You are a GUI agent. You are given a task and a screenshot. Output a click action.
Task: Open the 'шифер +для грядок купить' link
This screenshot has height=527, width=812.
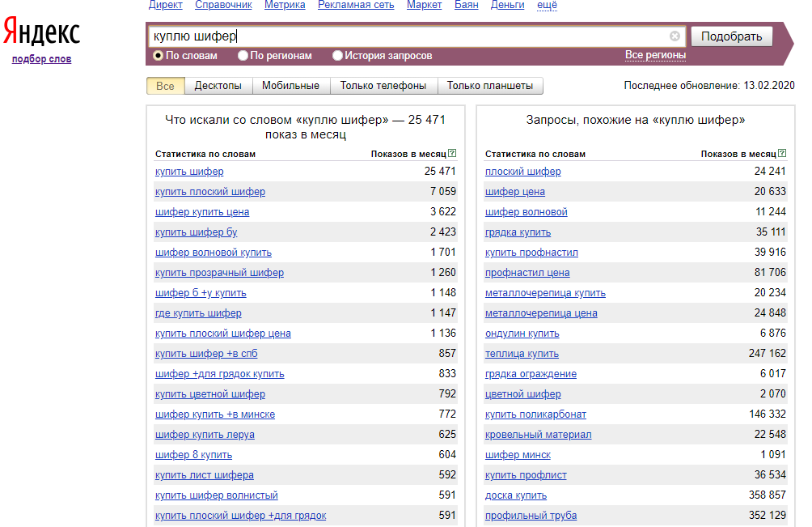pyautogui.click(x=219, y=374)
